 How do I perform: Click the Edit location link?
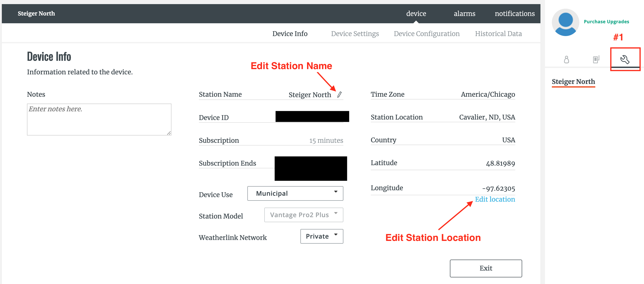[495, 199]
